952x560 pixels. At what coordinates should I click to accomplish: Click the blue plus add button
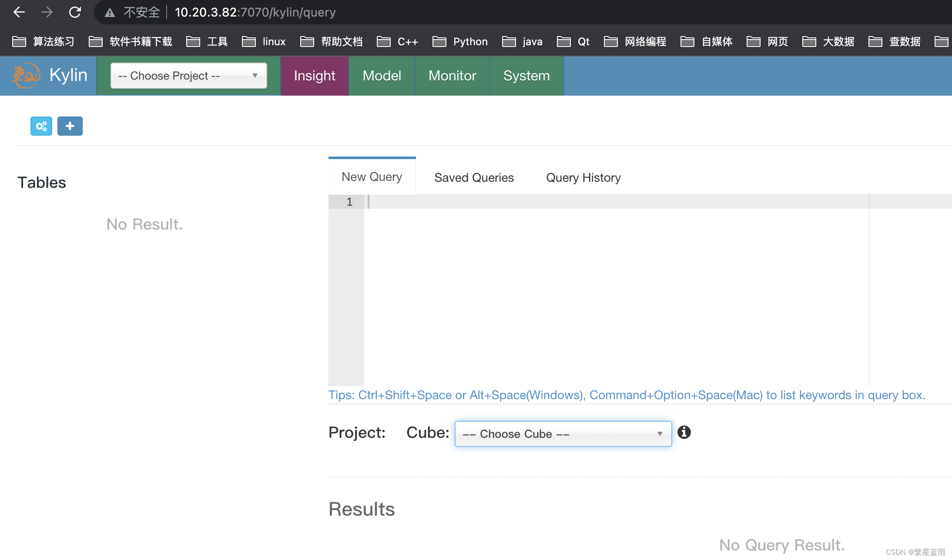(x=70, y=126)
